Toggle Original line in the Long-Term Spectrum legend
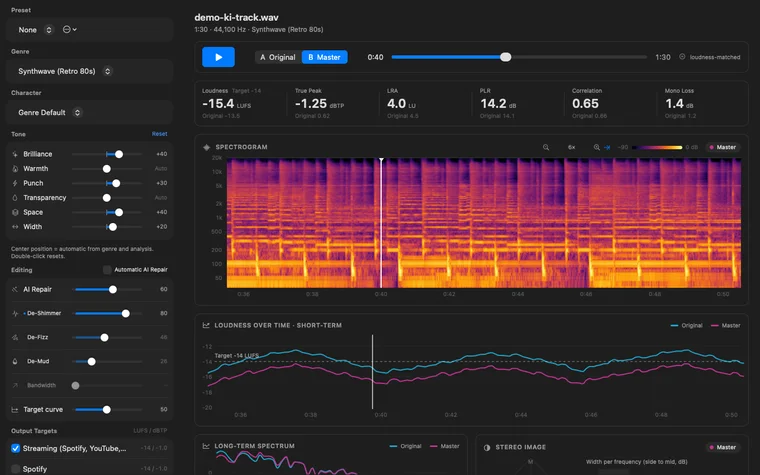Screen dimensions: 760x475 click(x=406, y=446)
